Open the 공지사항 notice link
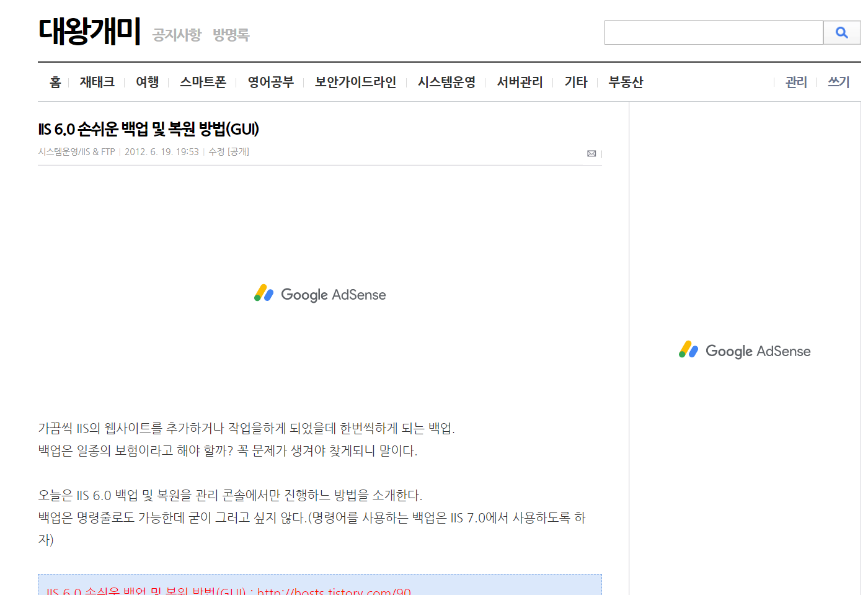The image size is (868, 595). pyautogui.click(x=177, y=35)
